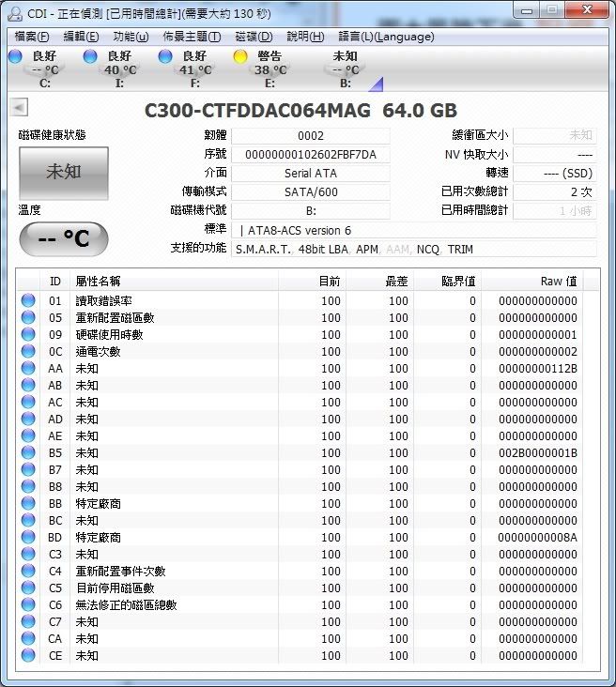The image size is (616, 687).
Task: Click raw value 00000000008A in row BD
Action: coord(537,538)
